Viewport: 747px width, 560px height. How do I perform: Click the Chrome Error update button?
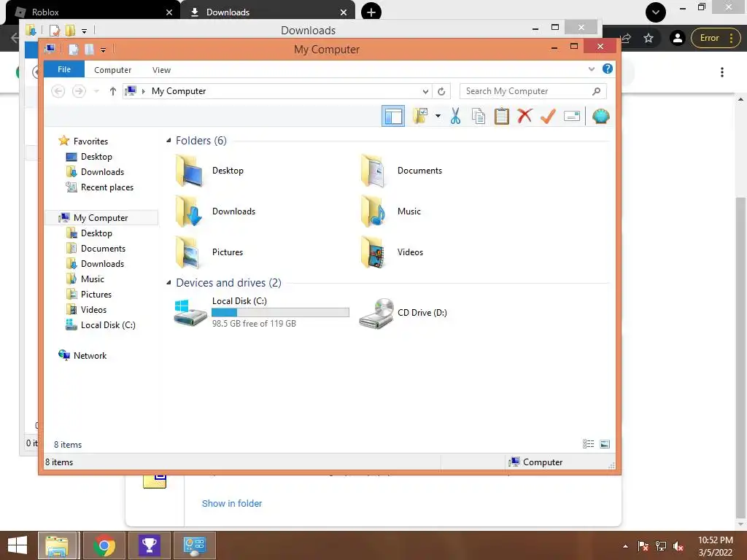point(715,38)
